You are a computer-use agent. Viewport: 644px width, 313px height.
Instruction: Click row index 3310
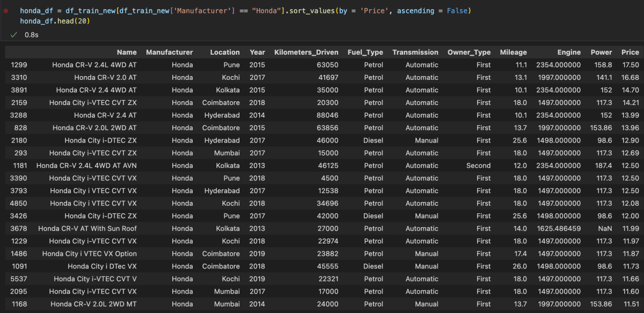tap(19, 77)
